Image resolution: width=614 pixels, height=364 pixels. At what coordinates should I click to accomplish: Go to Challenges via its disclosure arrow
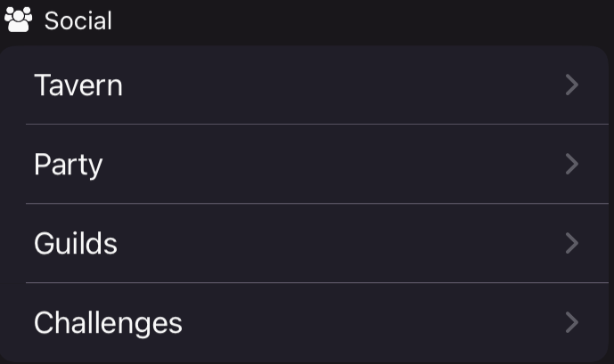pyautogui.click(x=572, y=322)
